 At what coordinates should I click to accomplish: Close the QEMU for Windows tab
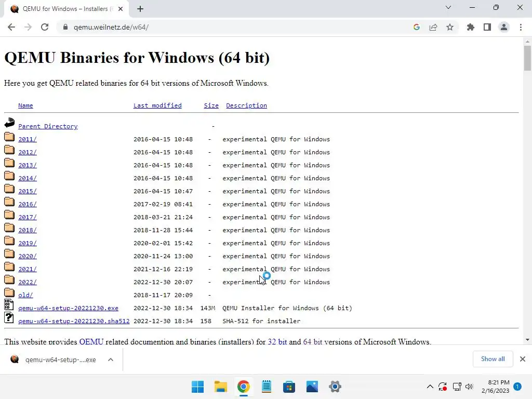point(121,9)
